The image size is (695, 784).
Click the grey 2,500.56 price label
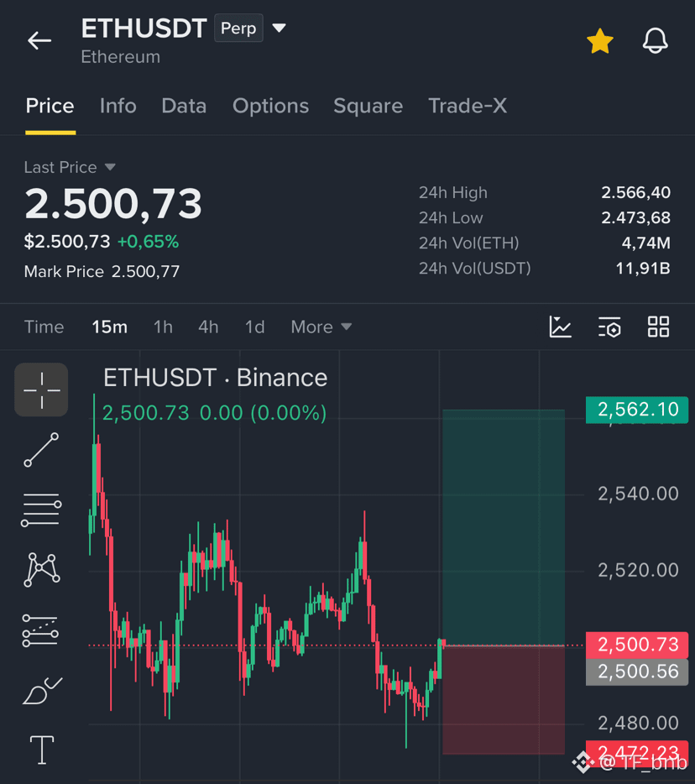(637, 672)
